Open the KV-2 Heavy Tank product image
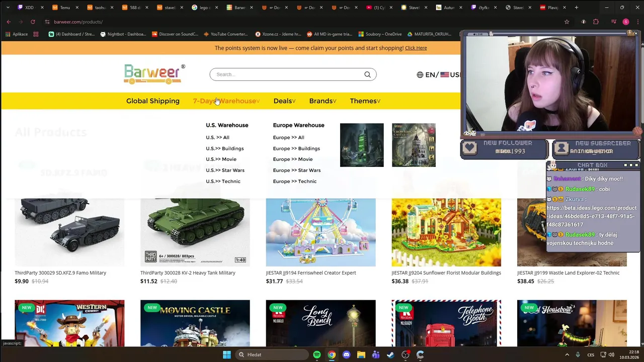The width and height of the screenshot is (644, 362). click(x=195, y=232)
